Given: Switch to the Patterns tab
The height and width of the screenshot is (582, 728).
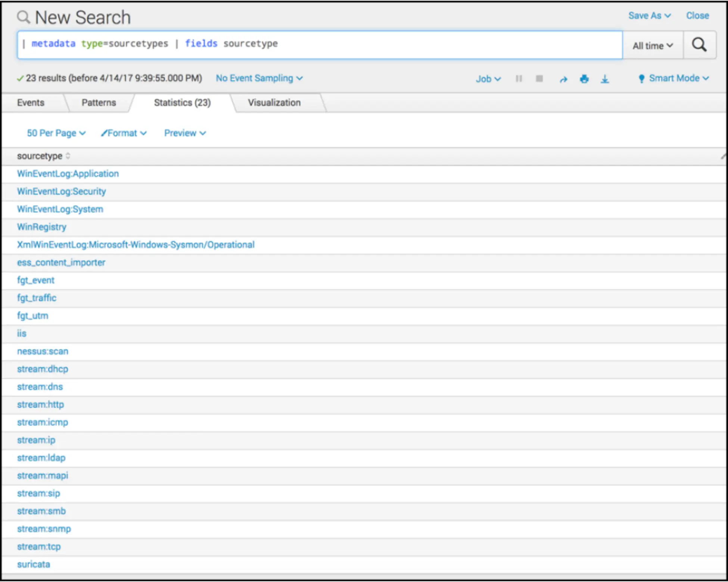Looking at the screenshot, I should point(98,102).
